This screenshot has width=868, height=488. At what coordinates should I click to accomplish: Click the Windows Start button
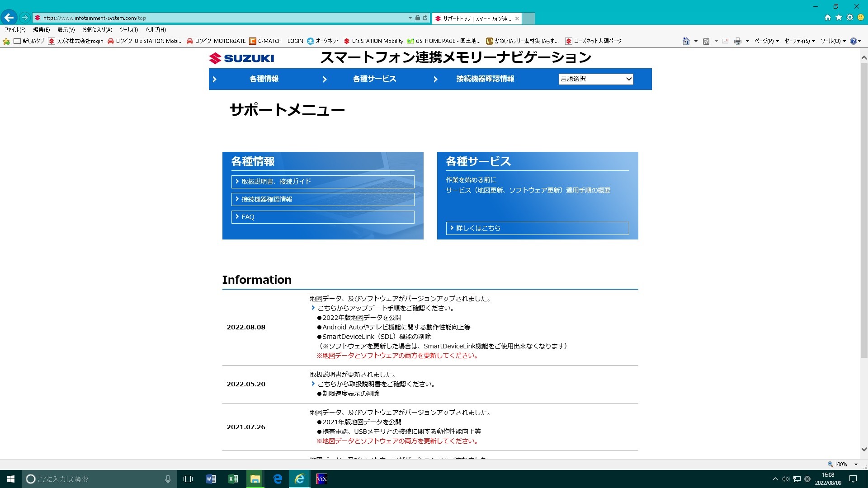click(11, 479)
